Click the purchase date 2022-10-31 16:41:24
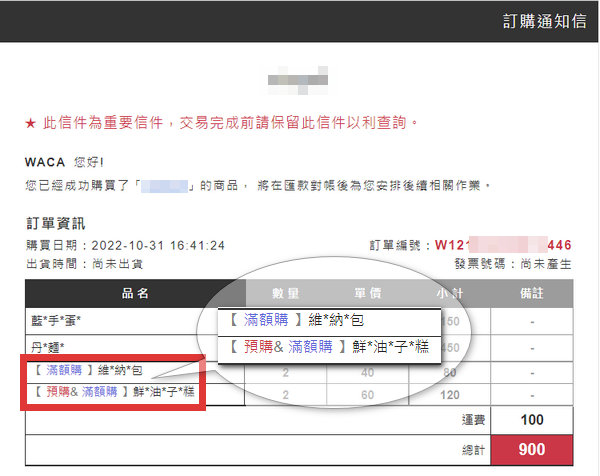This screenshot has width=600, height=476. 158,245
